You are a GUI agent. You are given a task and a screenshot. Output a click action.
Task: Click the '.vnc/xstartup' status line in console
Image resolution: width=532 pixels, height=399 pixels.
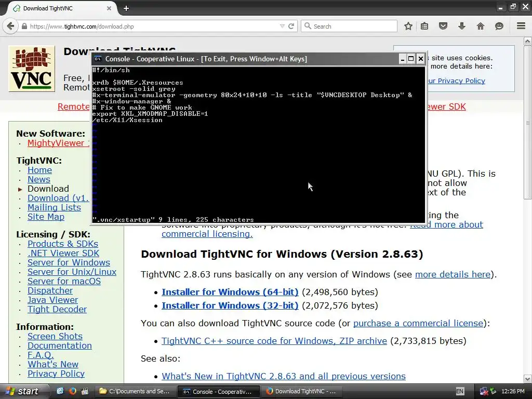coord(173,220)
